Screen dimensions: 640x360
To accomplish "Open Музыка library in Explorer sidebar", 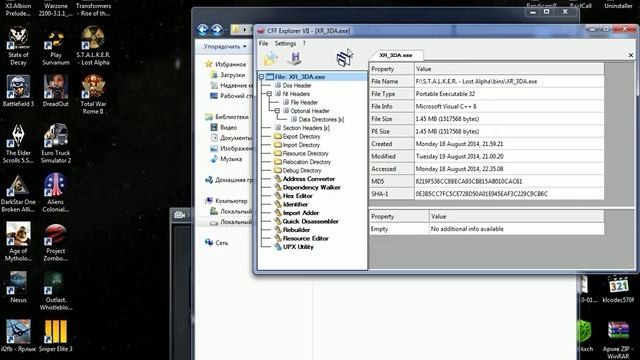I will pyautogui.click(x=231, y=159).
